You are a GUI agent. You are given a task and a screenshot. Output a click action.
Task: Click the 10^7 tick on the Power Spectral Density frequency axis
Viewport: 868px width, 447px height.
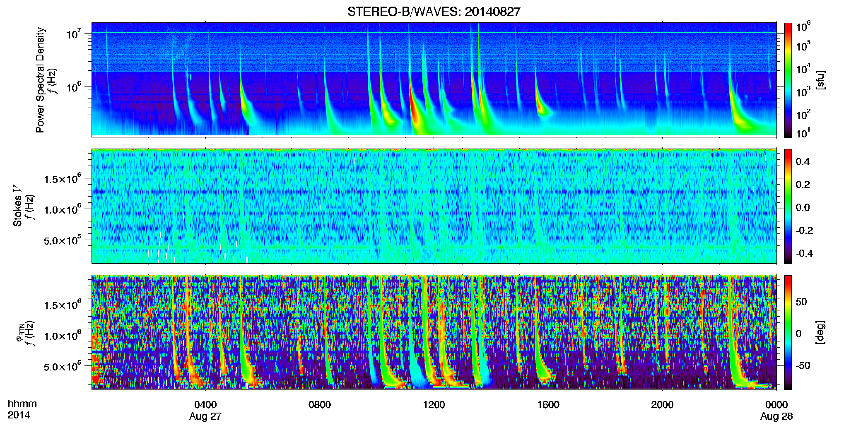pos(73,34)
